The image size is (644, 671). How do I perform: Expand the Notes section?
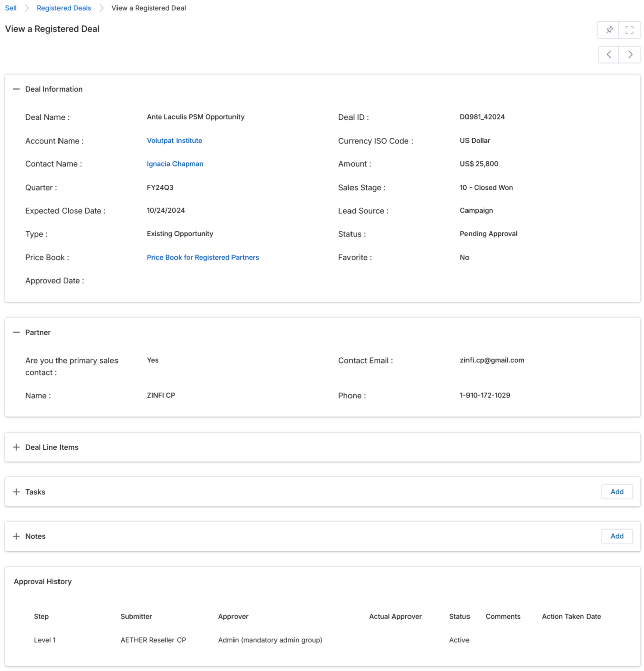point(16,536)
